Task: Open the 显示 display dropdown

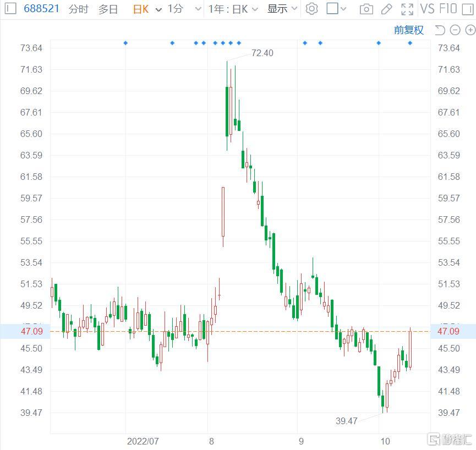Action: [282, 9]
